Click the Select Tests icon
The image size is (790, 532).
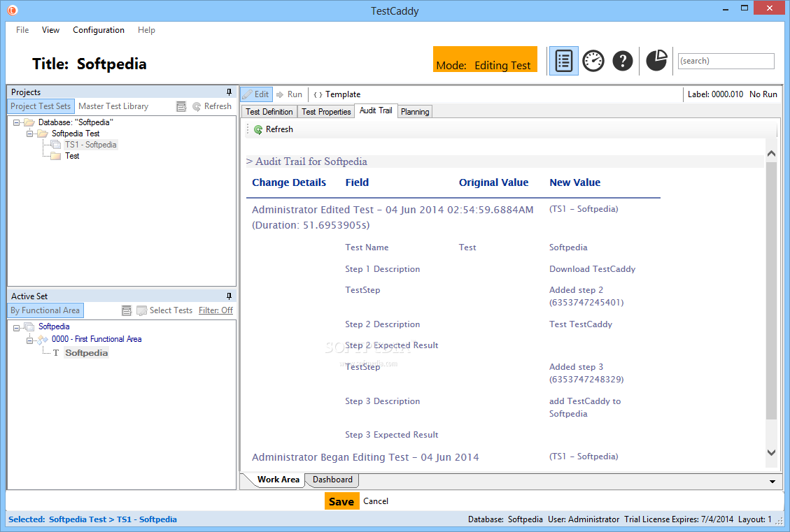click(141, 310)
